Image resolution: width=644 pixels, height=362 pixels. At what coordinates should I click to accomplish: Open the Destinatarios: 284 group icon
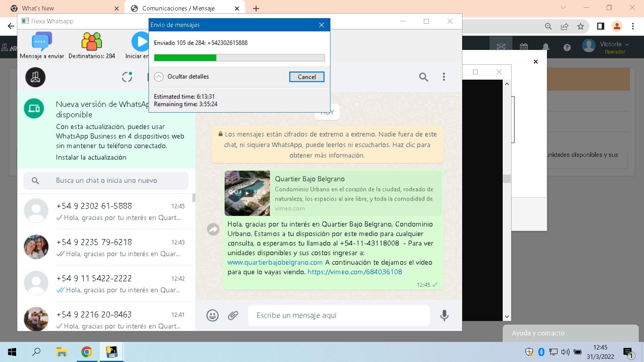(x=92, y=41)
